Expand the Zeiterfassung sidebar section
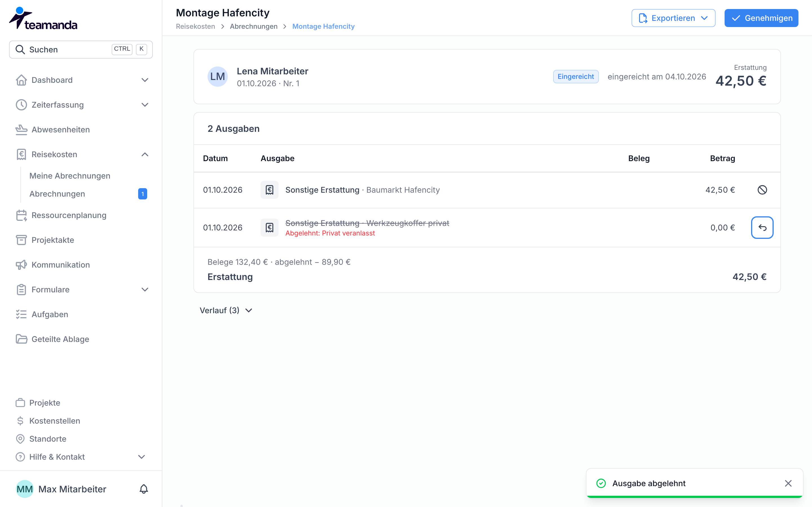This screenshot has width=812, height=507. pos(81,104)
